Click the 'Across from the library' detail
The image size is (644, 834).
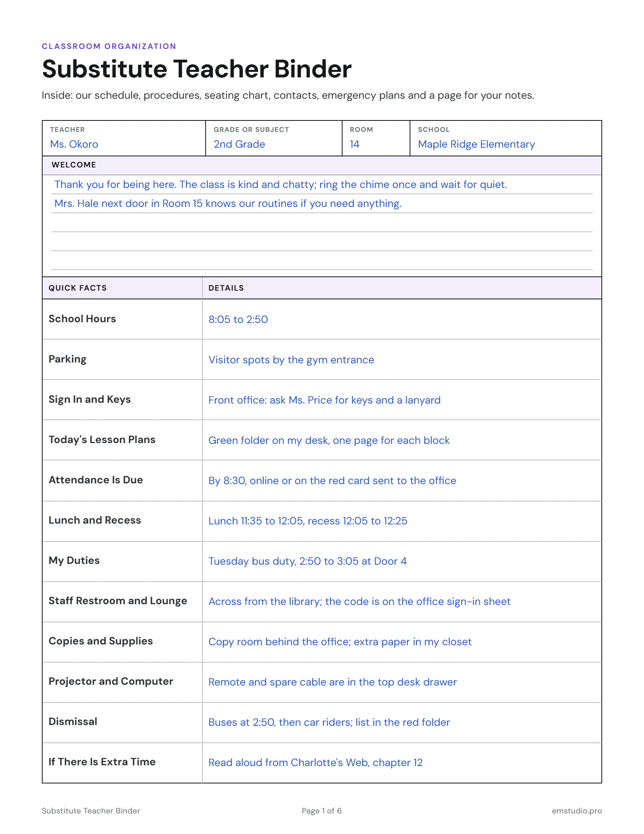click(x=359, y=601)
